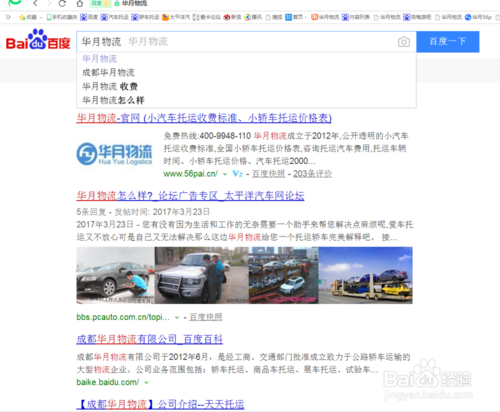Open 百度快照 for the pcauto result
The width and height of the screenshot is (500, 412).
pyautogui.click(x=206, y=317)
